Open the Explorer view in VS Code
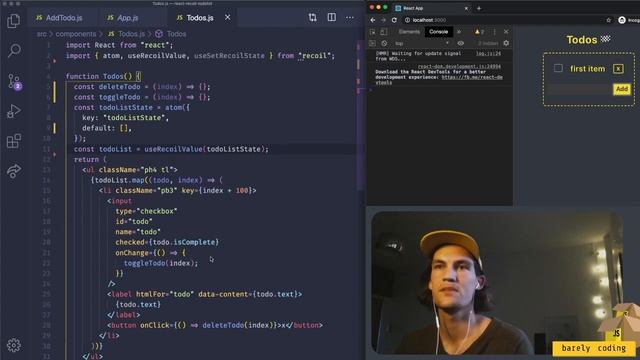Image resolution: width=640 pixels, height=360 pixels. point(13,21)
